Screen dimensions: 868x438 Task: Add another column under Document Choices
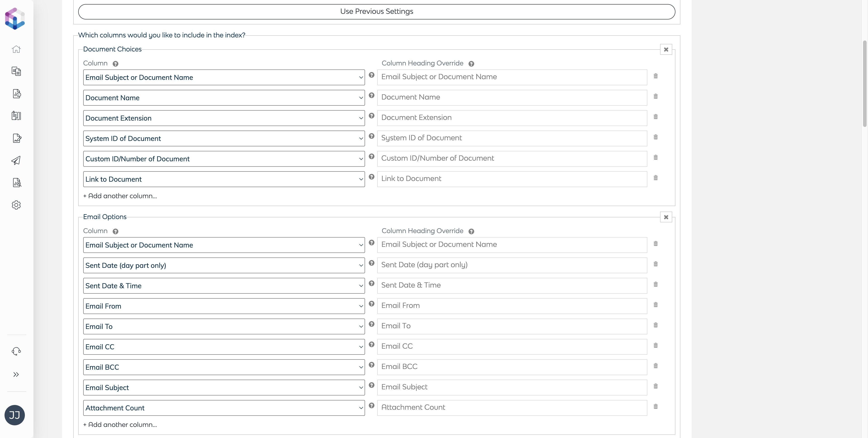(120, 196)
